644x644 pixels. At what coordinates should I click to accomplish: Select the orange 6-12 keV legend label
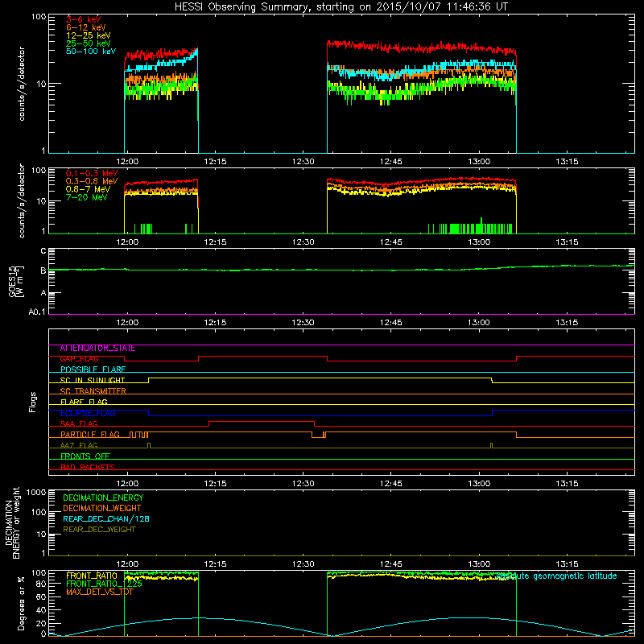click(x=86, y=27)
